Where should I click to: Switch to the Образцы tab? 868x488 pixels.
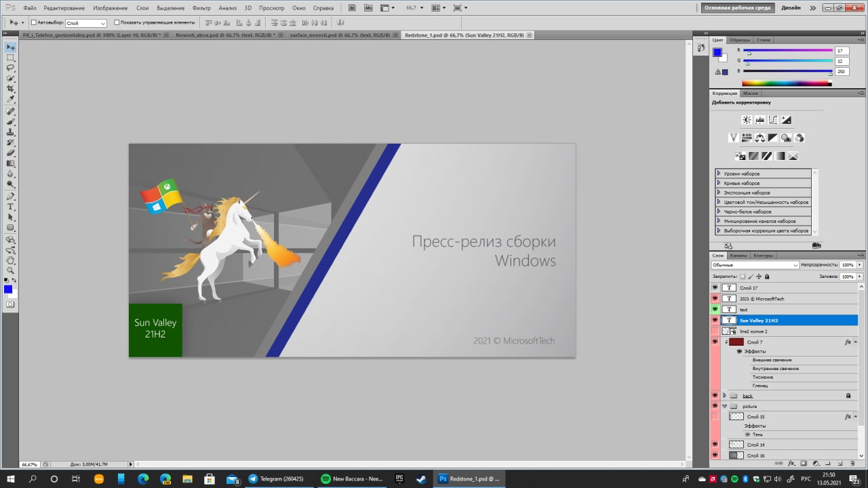click(x=740, y=40)
